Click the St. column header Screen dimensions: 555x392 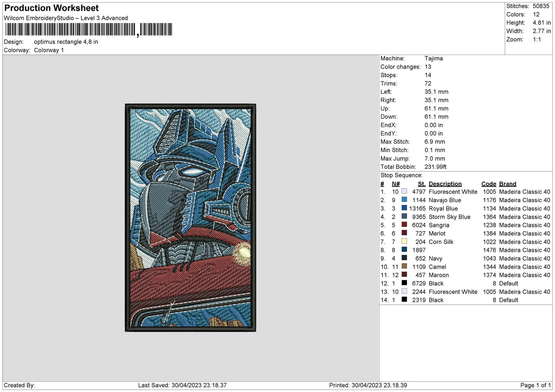click(421, 184)
